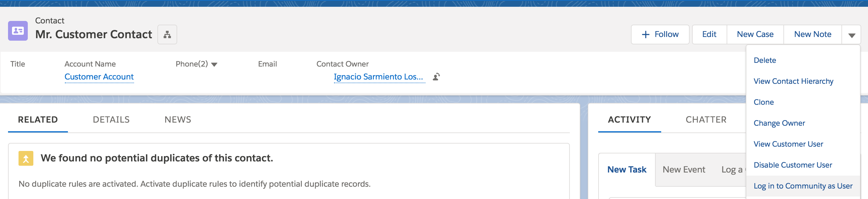Screen dimensions: 868x199
Task: Click the purple Contact record icon
Action: pos(18,31)
